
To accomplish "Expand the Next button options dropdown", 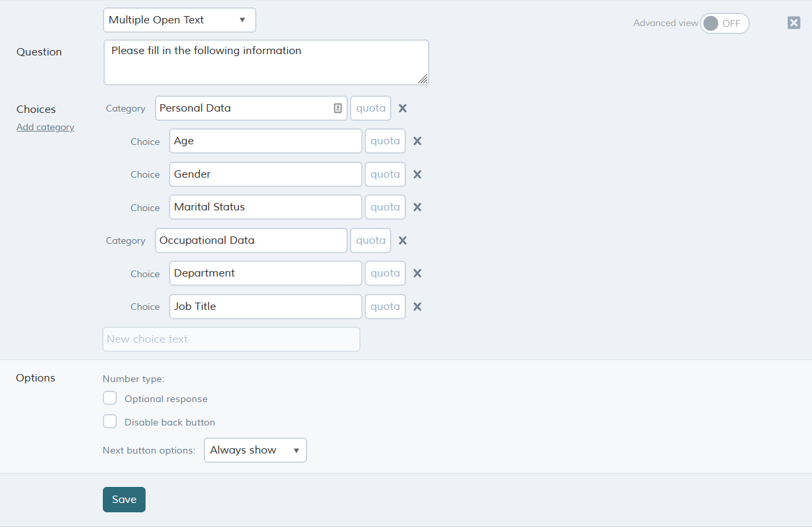I will click(255, 450).
